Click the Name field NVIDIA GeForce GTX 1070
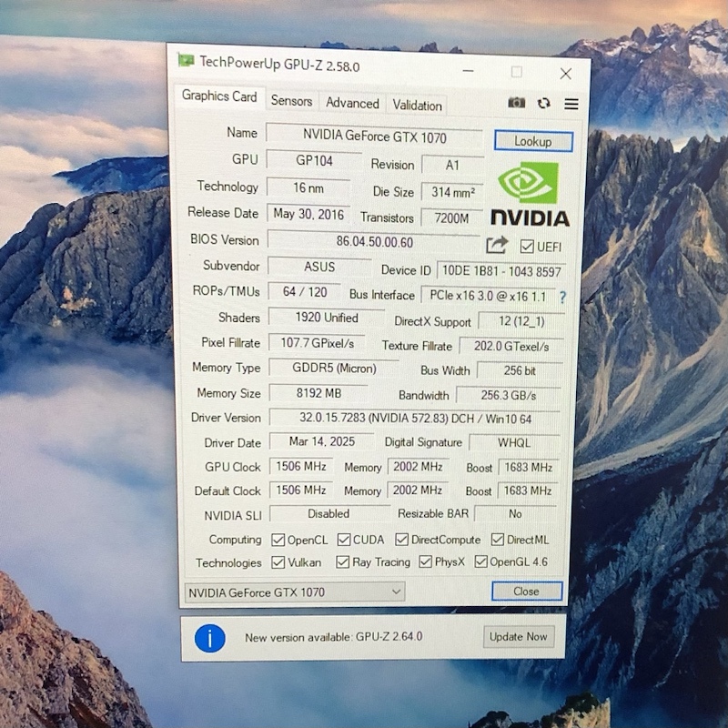This screenshot has height=728, width=728. click(374, 136)
